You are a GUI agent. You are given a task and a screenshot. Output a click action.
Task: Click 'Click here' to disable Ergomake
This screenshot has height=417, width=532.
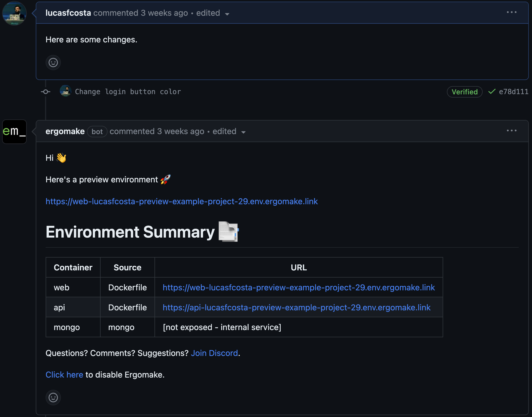(64, 375)
